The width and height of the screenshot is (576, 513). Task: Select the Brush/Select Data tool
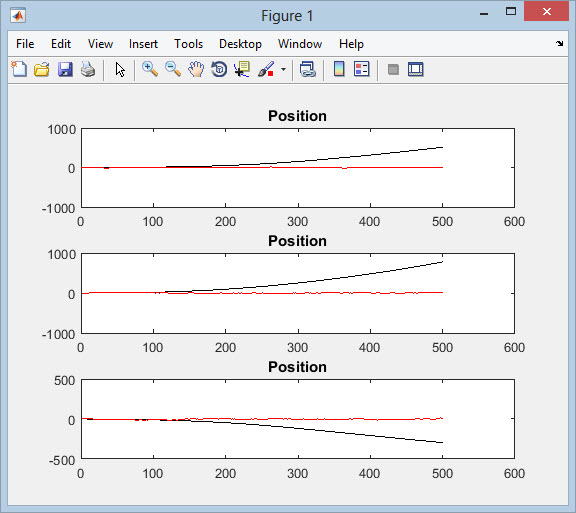[266, 69]
